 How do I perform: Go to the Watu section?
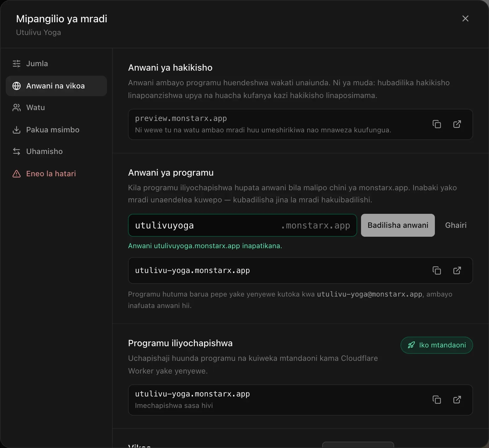click(x=56, y=108)
